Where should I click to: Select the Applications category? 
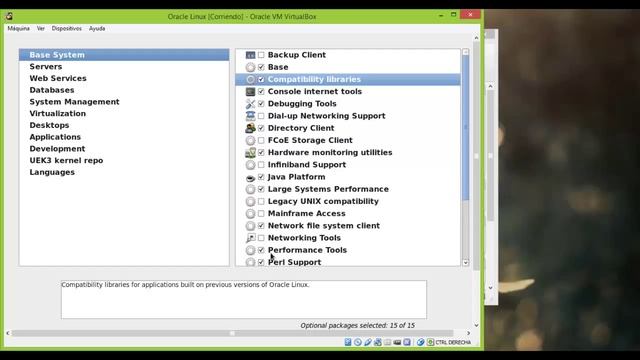pos(124,137)
